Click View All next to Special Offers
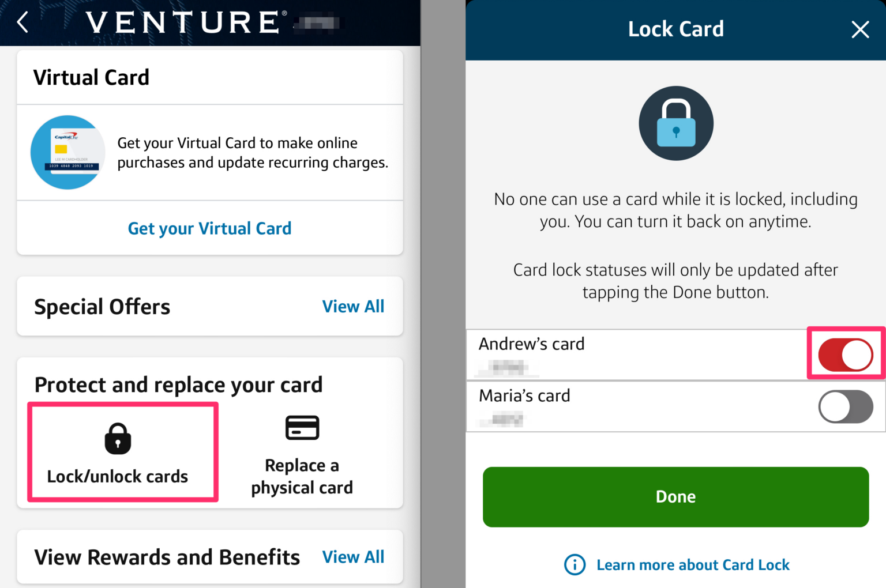The height and width of the screenshot is (588, 886). click(354, 306)
